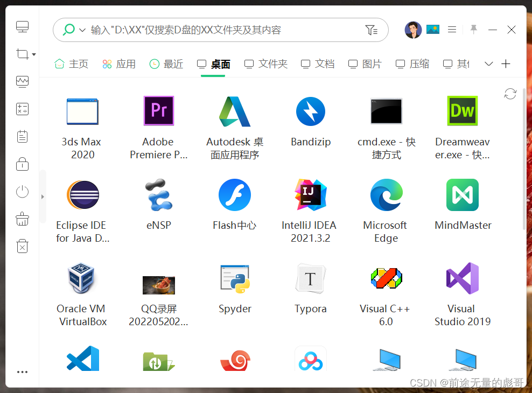Open the performance monitor sidebar icon

pos(23,82)
